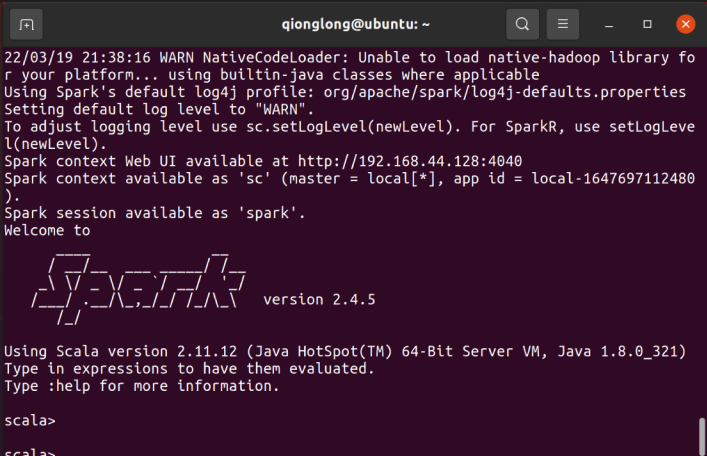
Task: Click 'Type in expressions to have them evaluated.'
Action: (189, 369)
